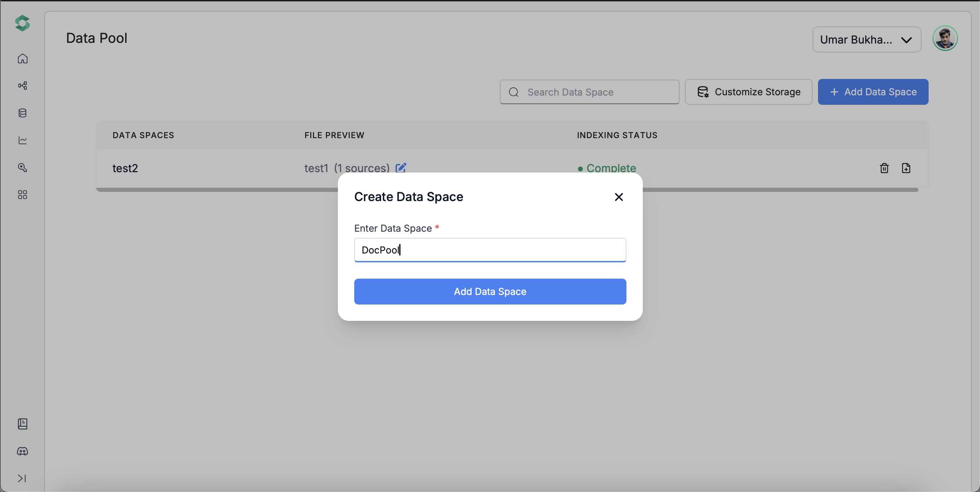Open the Umar Bukha... account dropdown
This screenshot has width=980, height=492.
click(866, 39)
